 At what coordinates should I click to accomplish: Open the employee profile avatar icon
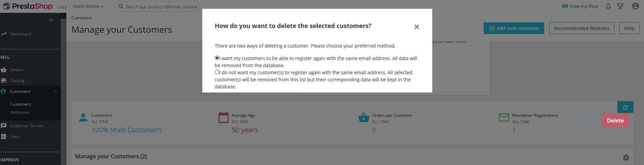pyautogui.click(x=635, y=6)
